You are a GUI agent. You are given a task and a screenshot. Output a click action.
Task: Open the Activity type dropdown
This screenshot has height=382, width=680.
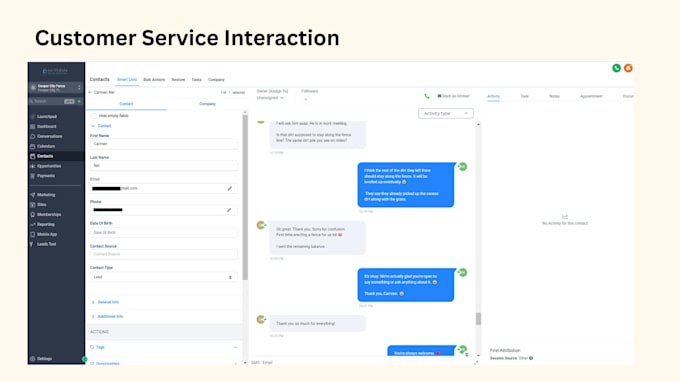445,114
